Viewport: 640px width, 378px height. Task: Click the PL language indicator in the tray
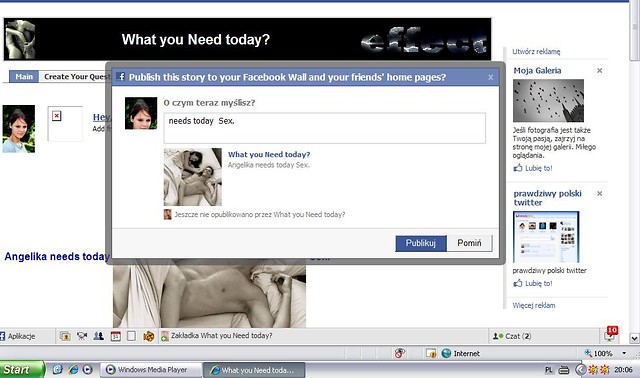click(x=549, y=370)
